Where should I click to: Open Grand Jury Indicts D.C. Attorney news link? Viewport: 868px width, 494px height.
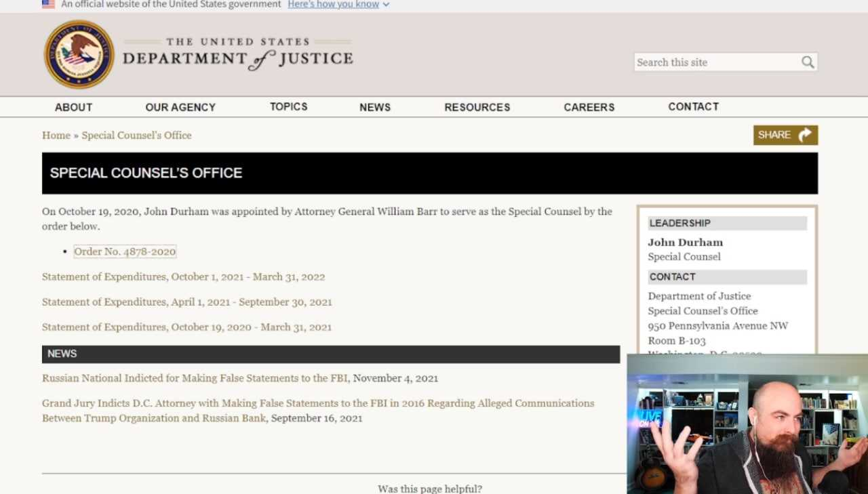[318, 411]
